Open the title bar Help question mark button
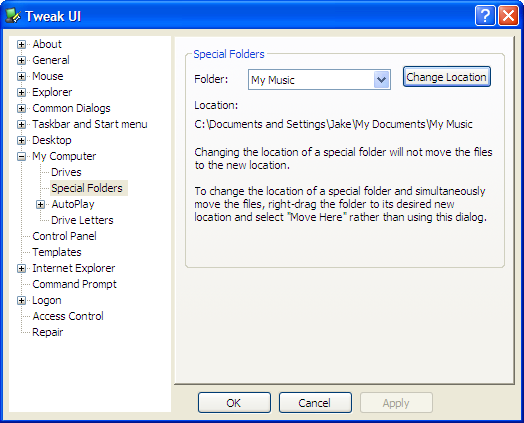 (x=485, y=15)
